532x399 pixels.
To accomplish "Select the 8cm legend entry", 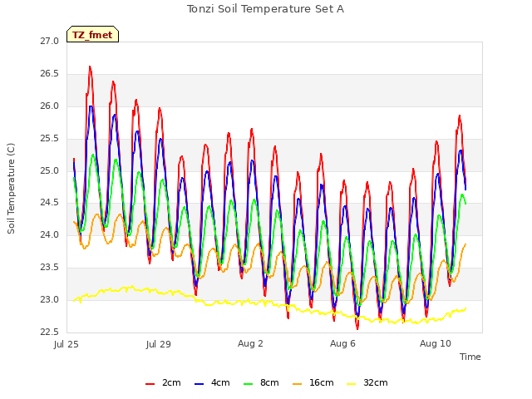I will 261,383.
